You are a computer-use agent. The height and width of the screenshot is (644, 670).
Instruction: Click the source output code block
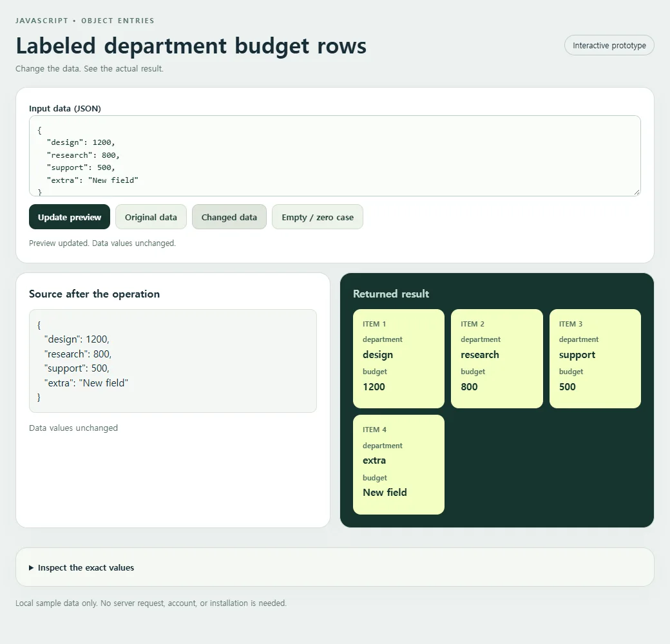pyautogui.click(x=173, y=361)
